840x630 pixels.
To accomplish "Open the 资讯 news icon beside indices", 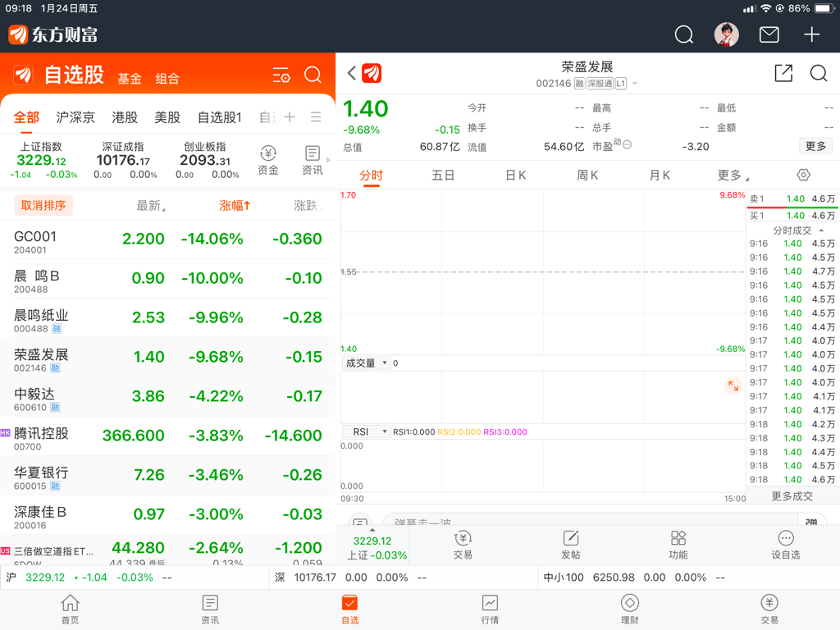I will (313, 160).
